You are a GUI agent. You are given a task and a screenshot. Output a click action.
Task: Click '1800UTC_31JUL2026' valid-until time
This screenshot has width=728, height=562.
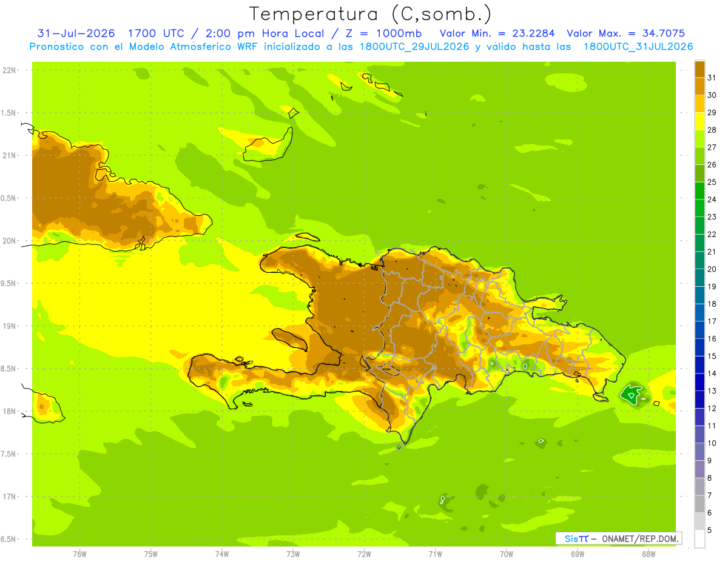click(x=638, y=47)
